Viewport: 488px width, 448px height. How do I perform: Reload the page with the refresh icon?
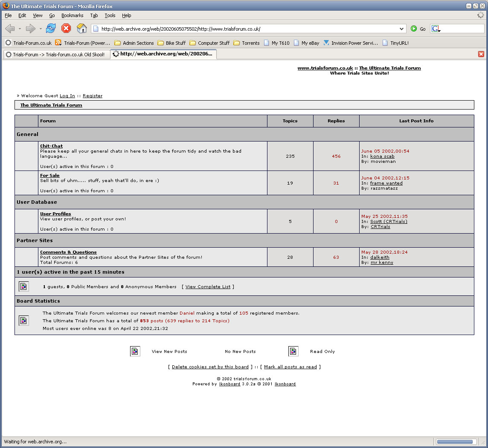point(51,29)
